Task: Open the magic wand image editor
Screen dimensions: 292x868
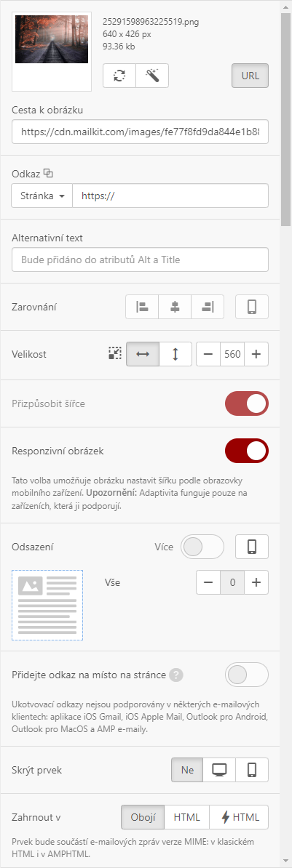Action: (151, 76)
